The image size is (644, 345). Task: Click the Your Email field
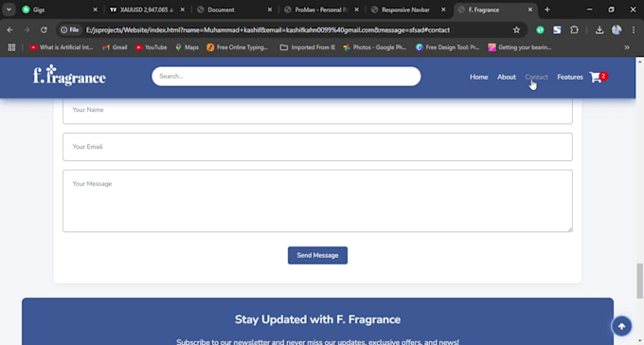pos(317,147)
